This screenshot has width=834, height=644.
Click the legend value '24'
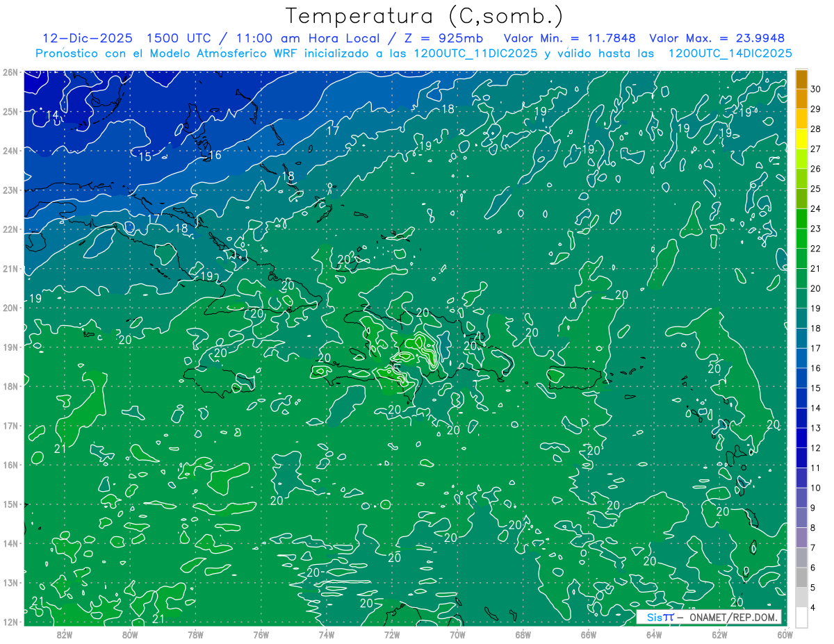tap(816, 208)
